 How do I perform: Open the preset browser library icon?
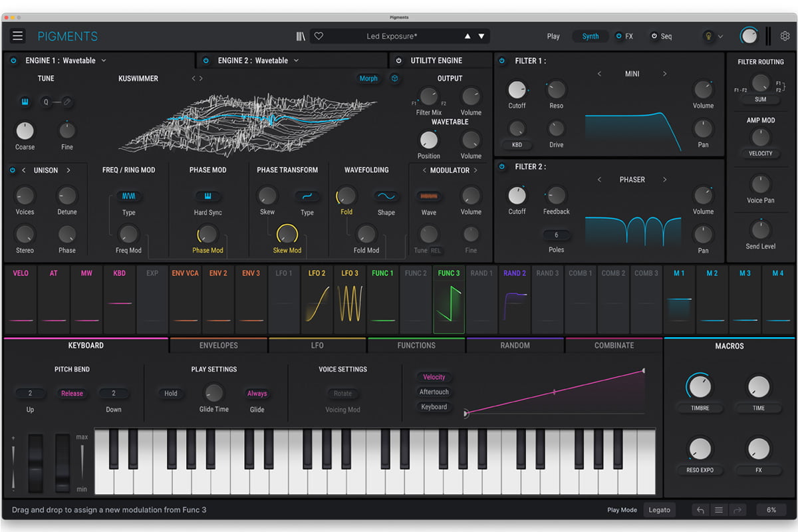pyautogui.click(x=301, y=36)
